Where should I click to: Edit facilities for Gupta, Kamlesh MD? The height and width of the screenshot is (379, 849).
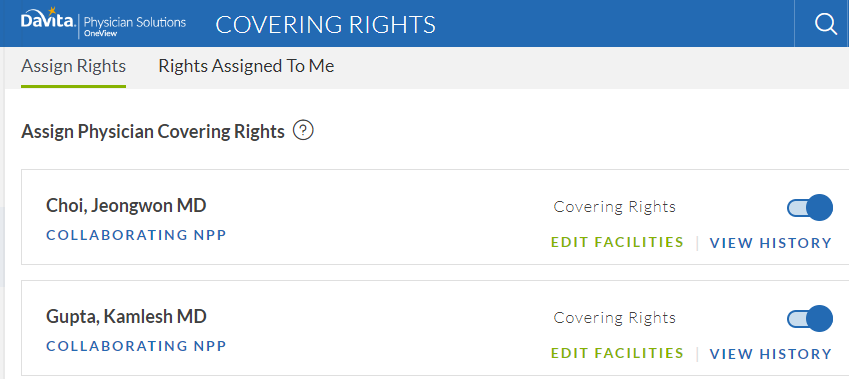pos(617,353)
